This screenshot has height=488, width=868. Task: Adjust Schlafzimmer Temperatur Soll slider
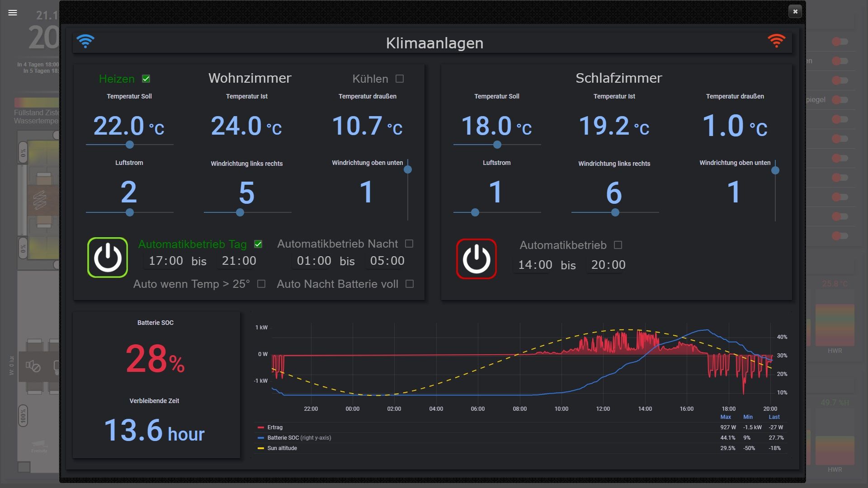(x=497, y=145)
